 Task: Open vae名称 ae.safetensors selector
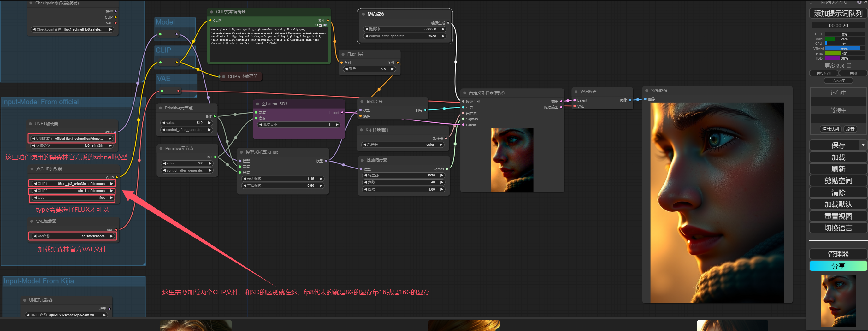[73, 236]
